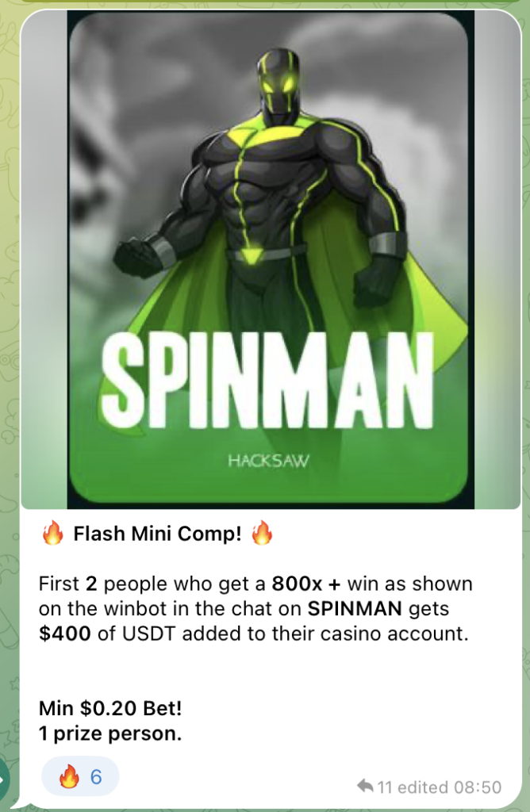Click the bold '$400' amount
The image size is (530, 812).
[x=65, y=634]
